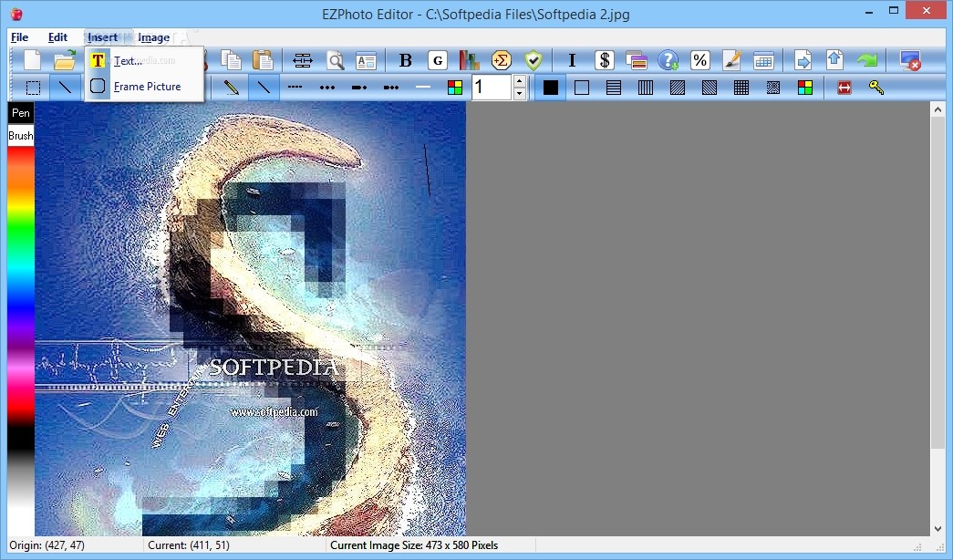Viewport: 953px width, 560px height.
Task: Click the monitor with red X icon
Action: (910, 60)
